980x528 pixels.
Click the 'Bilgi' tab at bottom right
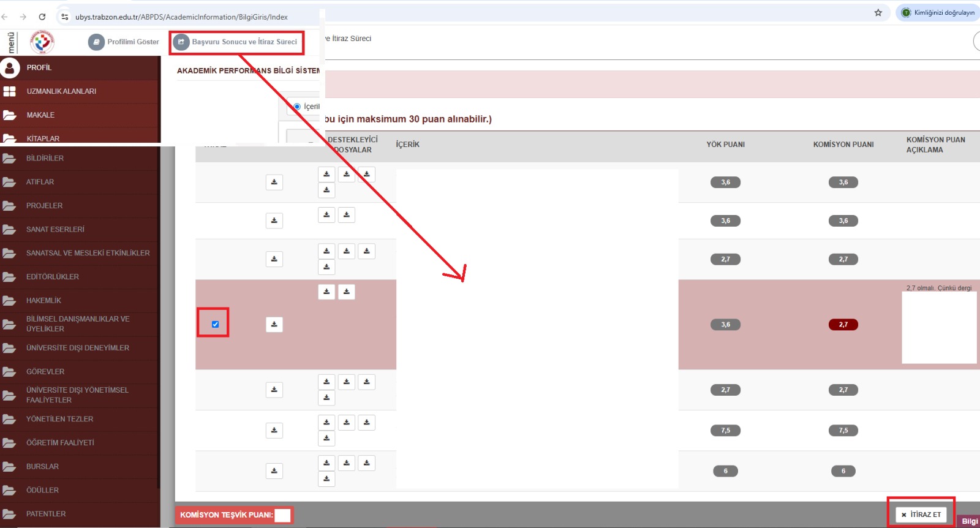click(969, 521)
